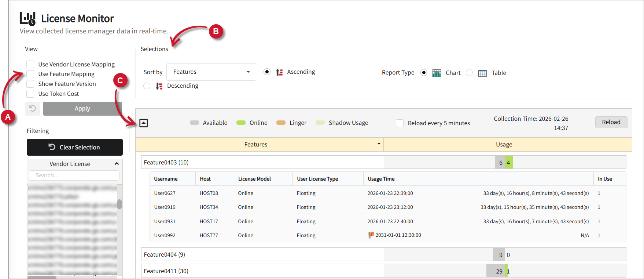Click the License Monitor logo icon
Screen dimensions: 644x279
pos(28,19)
